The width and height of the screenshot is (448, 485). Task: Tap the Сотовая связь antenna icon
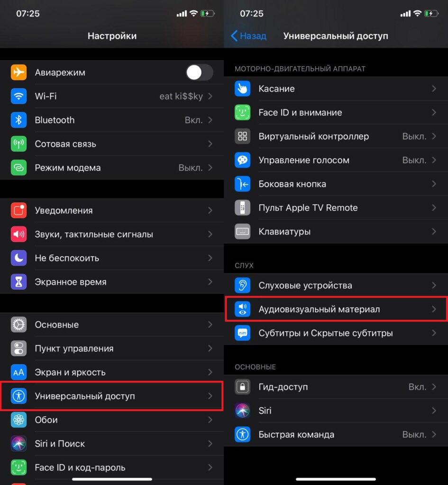(x=18, y=144)
